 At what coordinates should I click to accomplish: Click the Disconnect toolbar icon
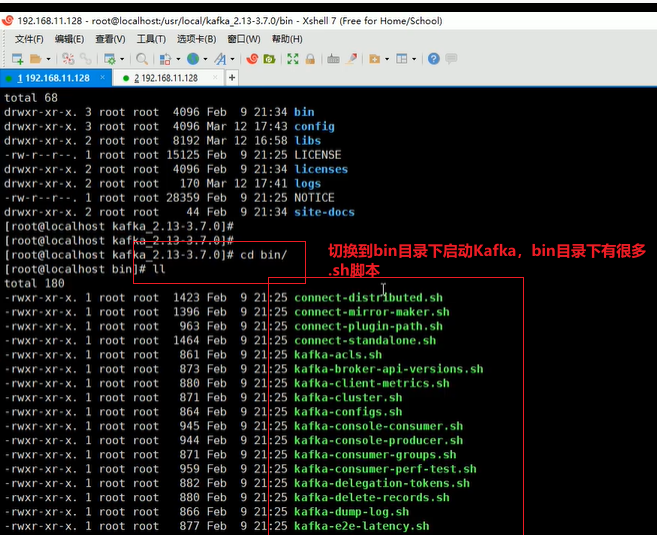[x=68, y=59]
